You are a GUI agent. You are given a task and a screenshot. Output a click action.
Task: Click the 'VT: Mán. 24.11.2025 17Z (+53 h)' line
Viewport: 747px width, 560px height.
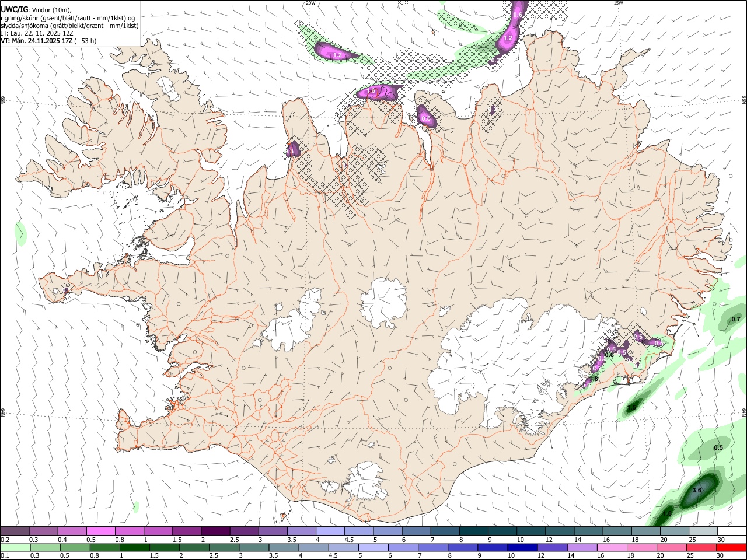coord(48,41)
